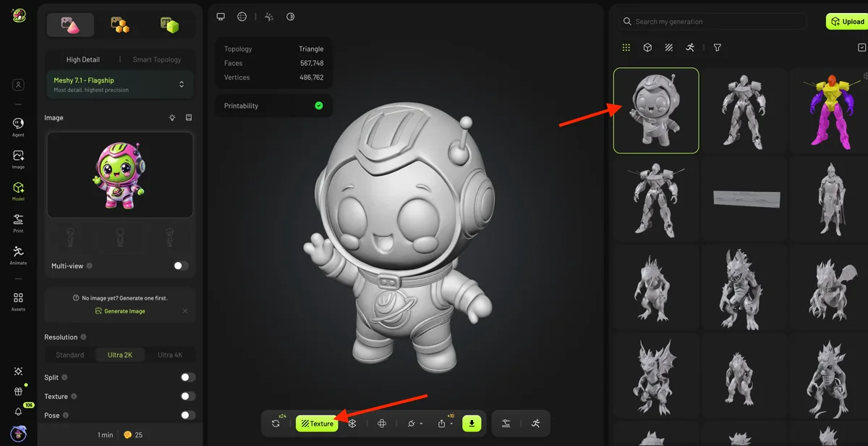Select the all-items grid filter icon
868x446 pixels.
626,48
